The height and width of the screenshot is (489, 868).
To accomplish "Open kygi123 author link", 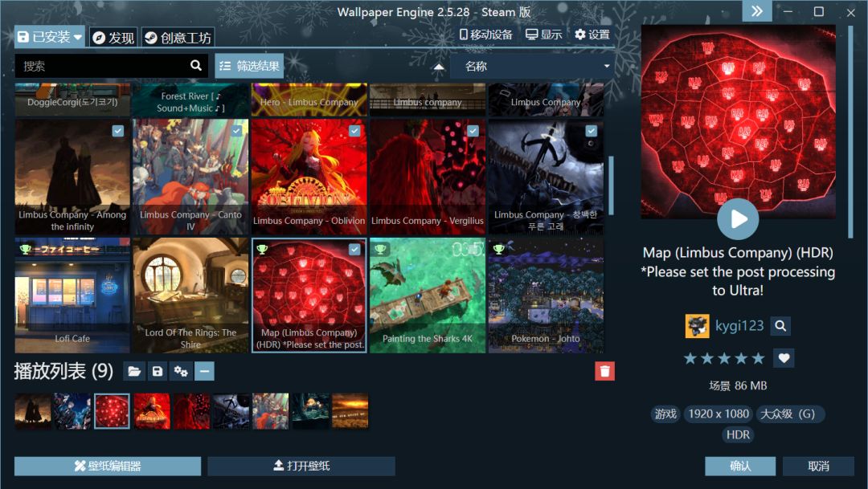I will (x=739, y=326).
